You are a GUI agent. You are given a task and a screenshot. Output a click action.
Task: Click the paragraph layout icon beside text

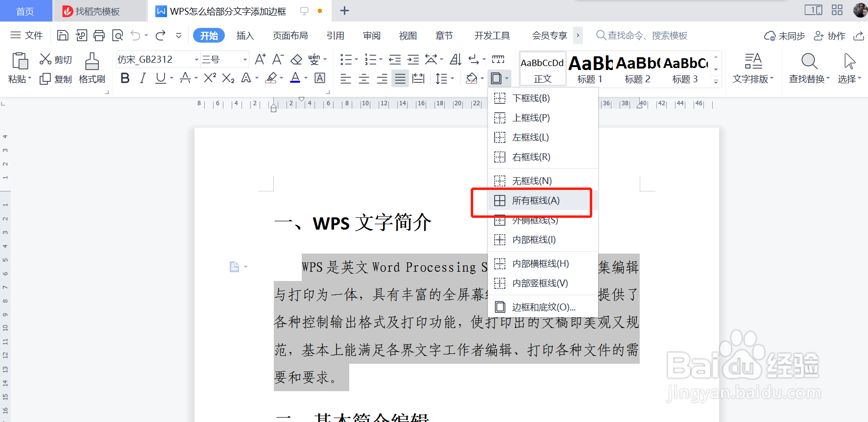[x=235, y=267]
